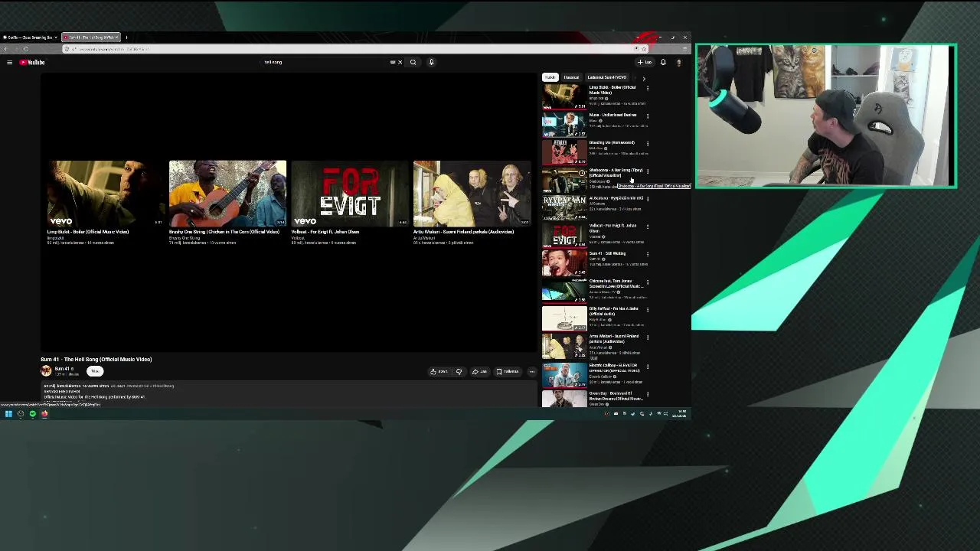Click the browser address bar

coord(356,49)
